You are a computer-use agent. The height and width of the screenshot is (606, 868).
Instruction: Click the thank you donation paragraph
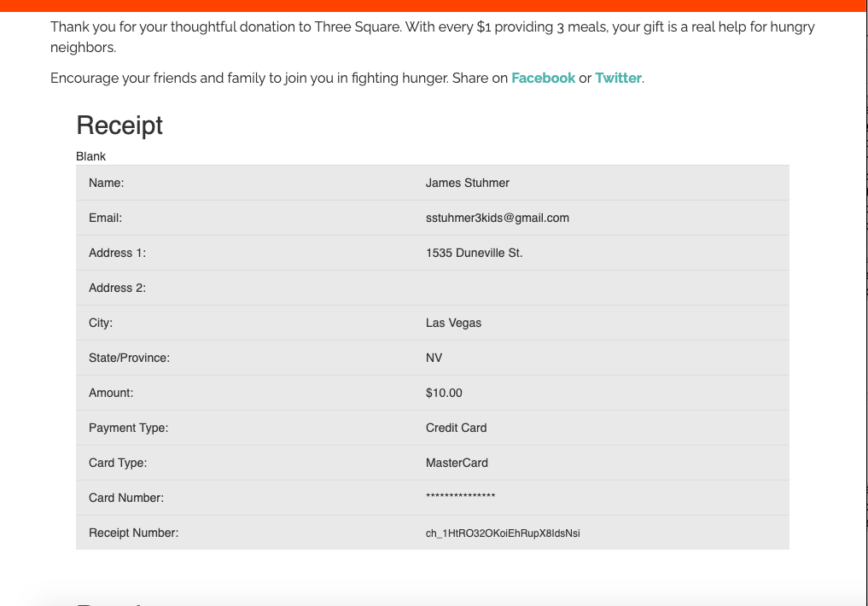(432, 37)
